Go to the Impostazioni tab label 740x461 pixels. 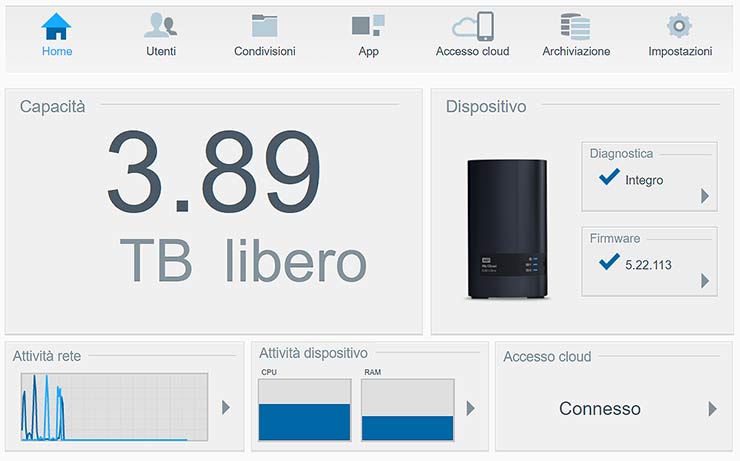(680, 51)
